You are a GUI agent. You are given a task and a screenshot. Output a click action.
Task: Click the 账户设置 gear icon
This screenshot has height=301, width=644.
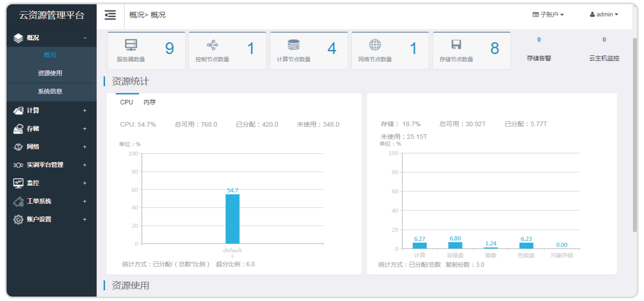18,219
